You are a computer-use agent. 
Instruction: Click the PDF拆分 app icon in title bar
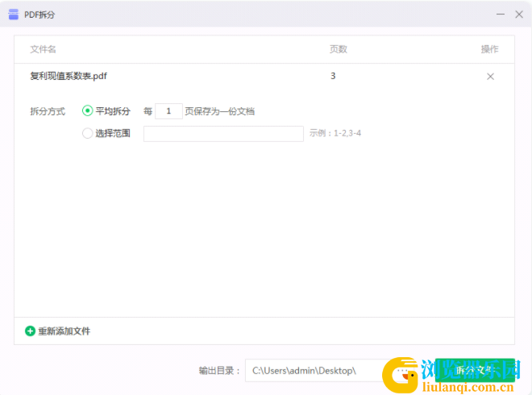14,15
